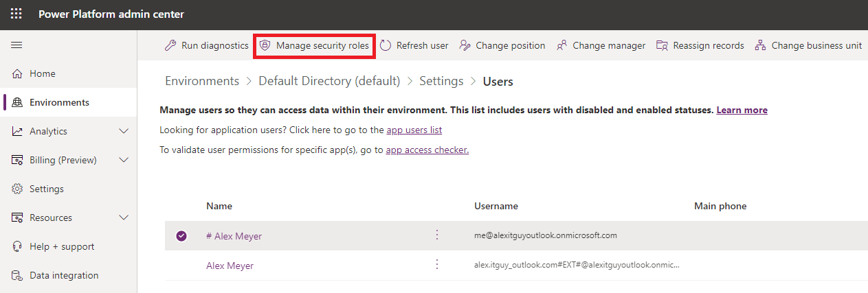Open more options for Alex Meyer external user
This screenshot has height=293, width=868.
tap(436, 265)
